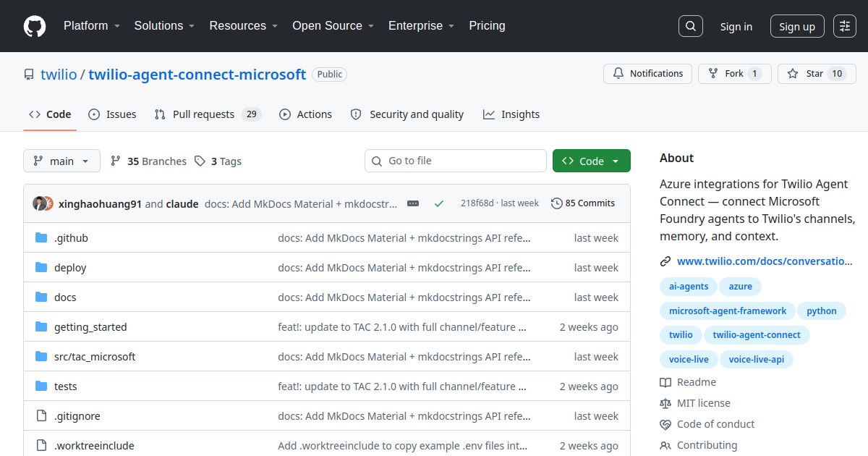Switch to the Code tab

coord(50,114)
